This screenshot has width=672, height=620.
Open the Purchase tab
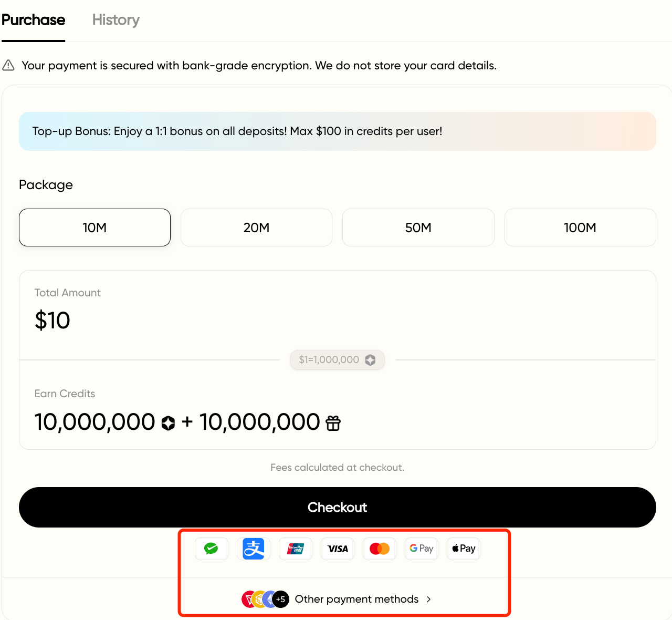click(x=33, y=20)
